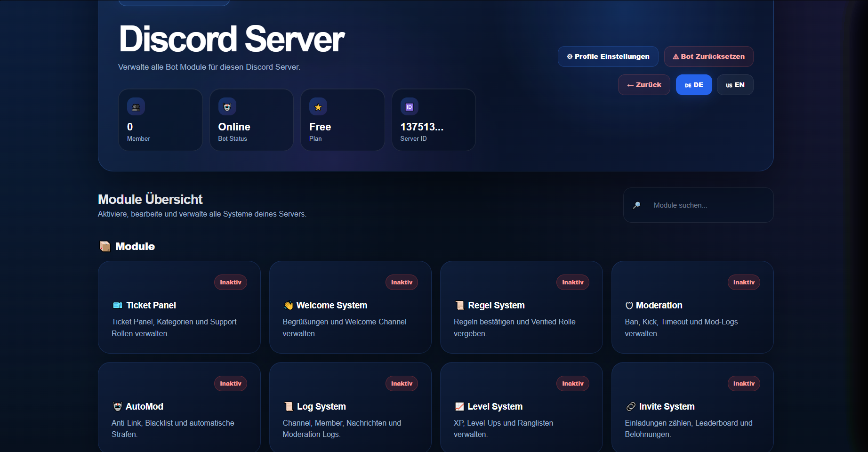868x452 pixels.
Task: Open Profile Einstellungen
Action: [x=608, y=56]
